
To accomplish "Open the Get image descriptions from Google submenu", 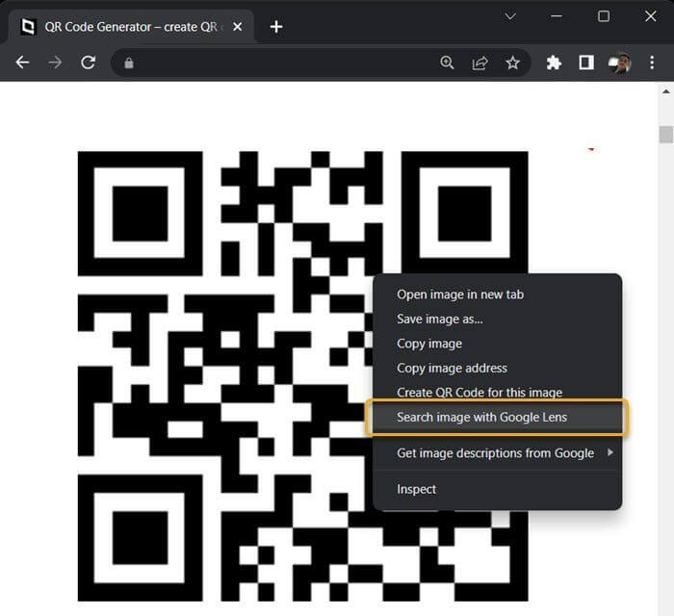I will 498,453.
